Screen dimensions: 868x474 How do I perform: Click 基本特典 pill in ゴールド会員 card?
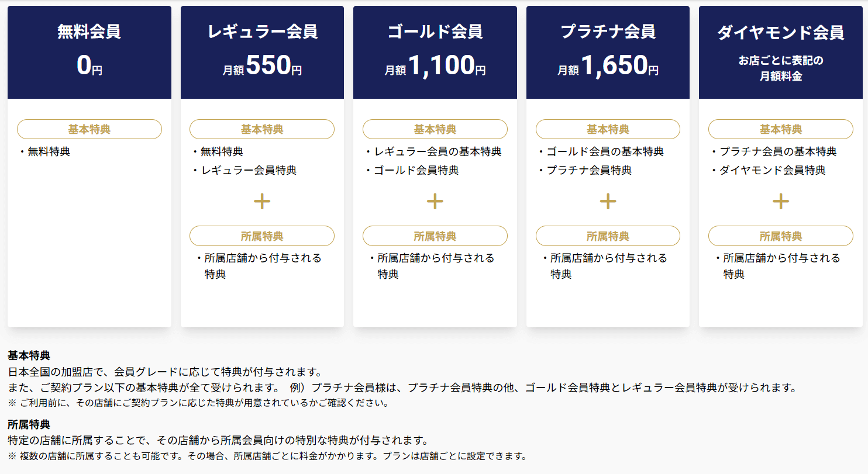click(x=435, y=129)
